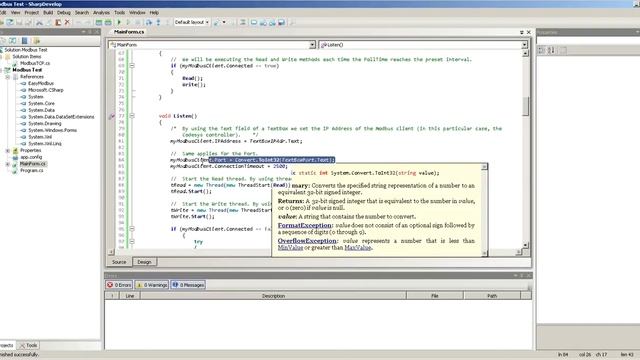Click the breakpoint marker beside void Listen()
The height and width of the screenshot is (360, 640).
(x=111, y=116)
